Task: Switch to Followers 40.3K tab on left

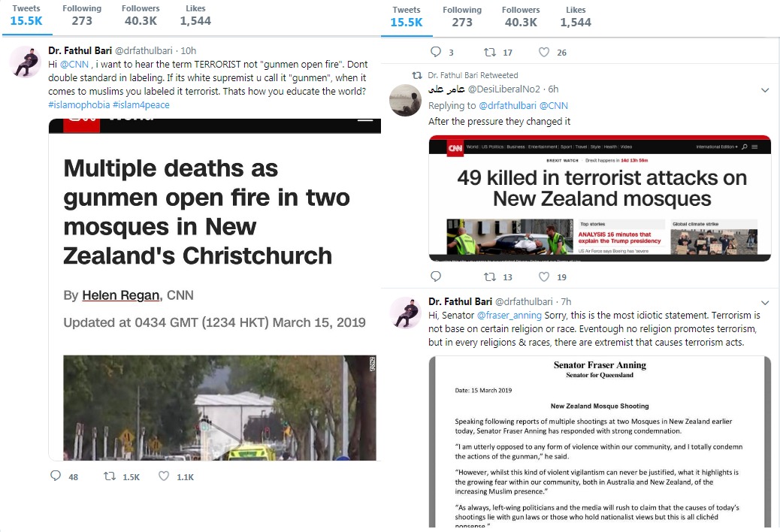Action: [x=141, y=16]
